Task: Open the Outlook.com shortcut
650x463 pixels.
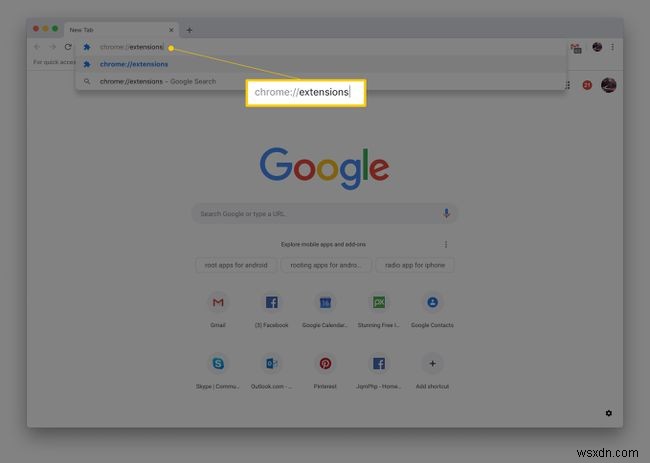Action: point(272,371)
